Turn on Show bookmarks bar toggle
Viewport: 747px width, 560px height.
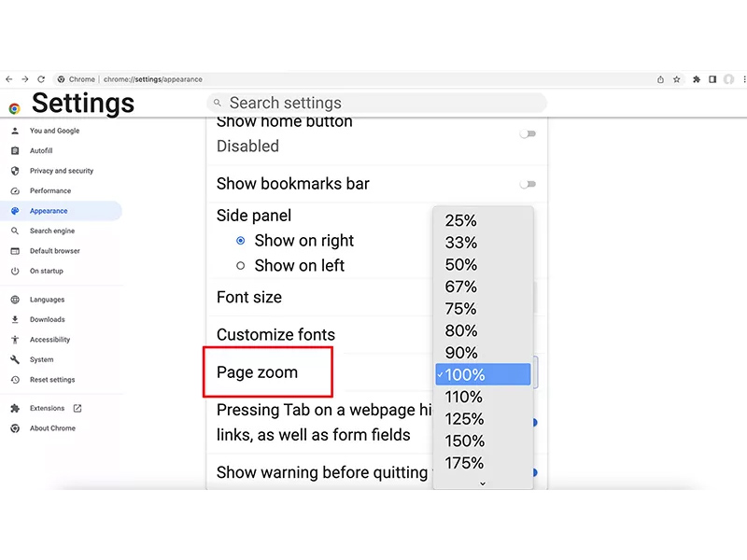pos(528,184)
